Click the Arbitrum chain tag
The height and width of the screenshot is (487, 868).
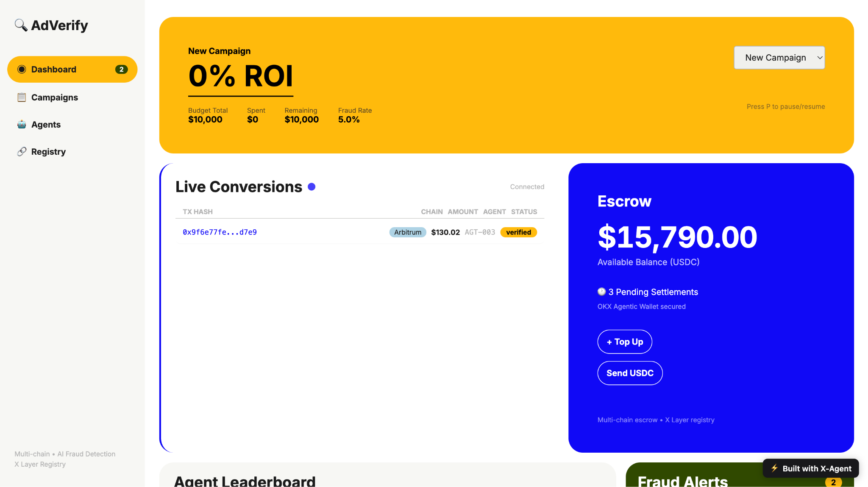point(408,232)
